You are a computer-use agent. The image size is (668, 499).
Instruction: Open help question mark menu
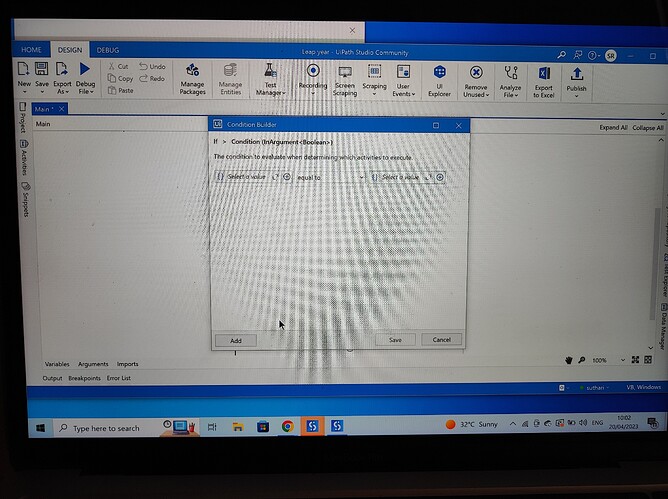(593, 55)
